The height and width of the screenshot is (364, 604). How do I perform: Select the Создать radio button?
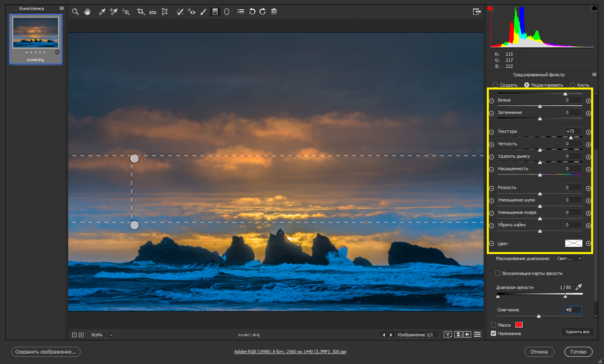495,85
